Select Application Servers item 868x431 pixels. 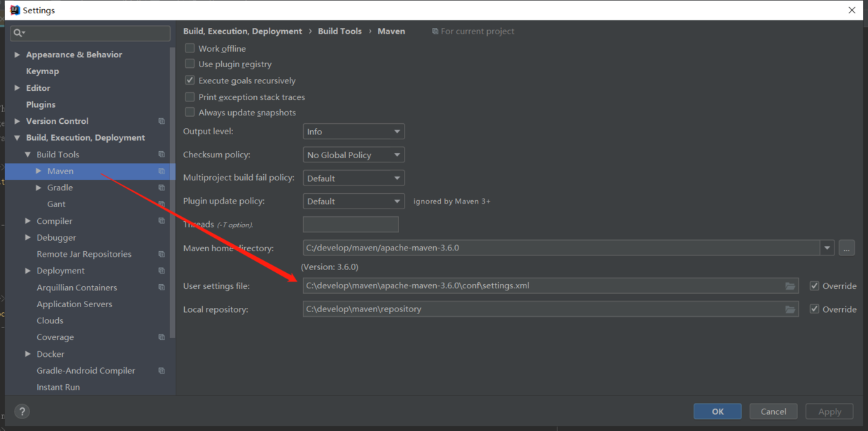74,304
